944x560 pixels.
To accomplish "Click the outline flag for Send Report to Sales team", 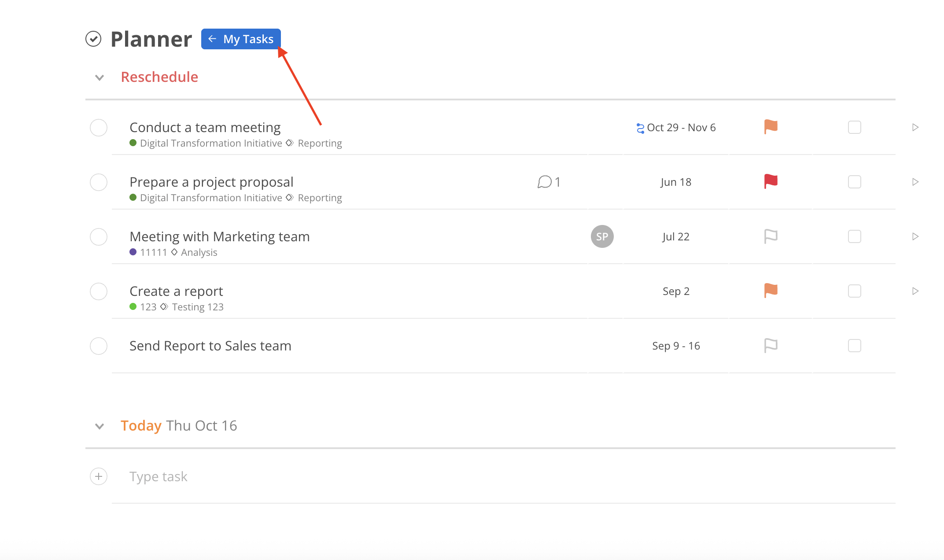I will (771, 346).
